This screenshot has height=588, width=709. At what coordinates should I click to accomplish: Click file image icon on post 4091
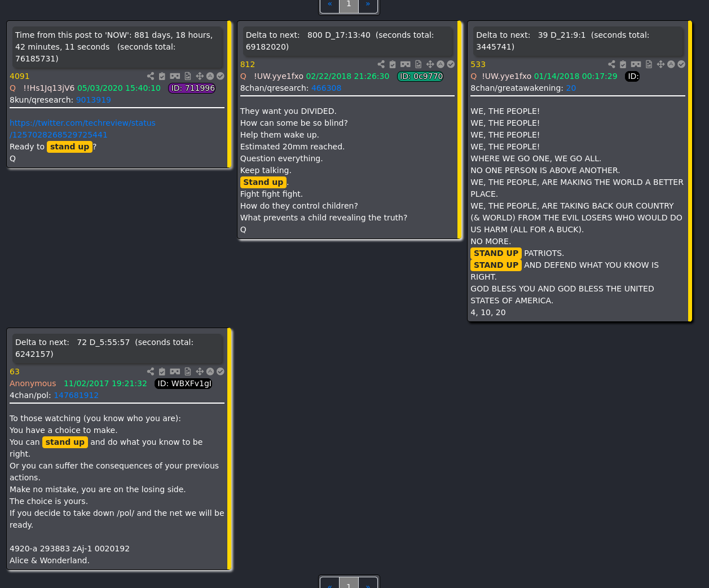(x=188, y=76)
